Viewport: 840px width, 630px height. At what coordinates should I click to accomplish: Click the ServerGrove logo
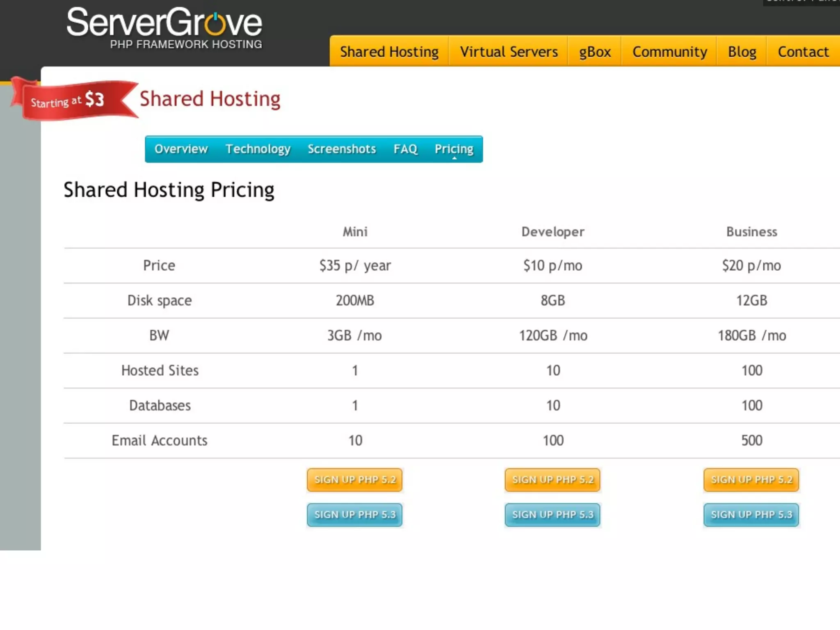tap(164, 28)
